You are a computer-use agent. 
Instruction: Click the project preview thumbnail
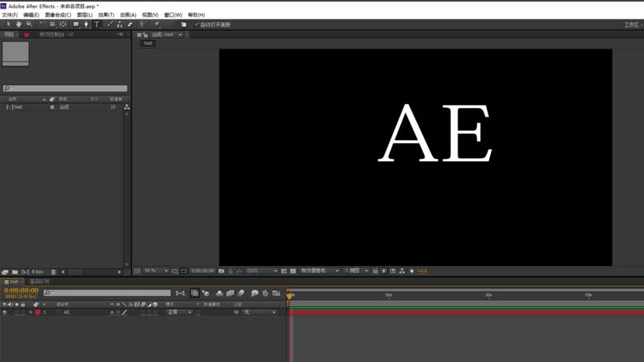coord(16,54)
